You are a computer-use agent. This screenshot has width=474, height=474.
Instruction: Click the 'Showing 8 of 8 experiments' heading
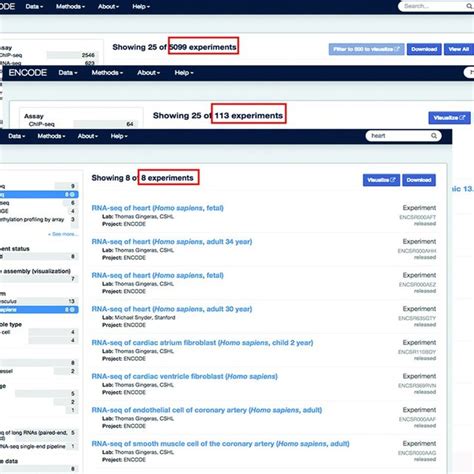[142, 178]
